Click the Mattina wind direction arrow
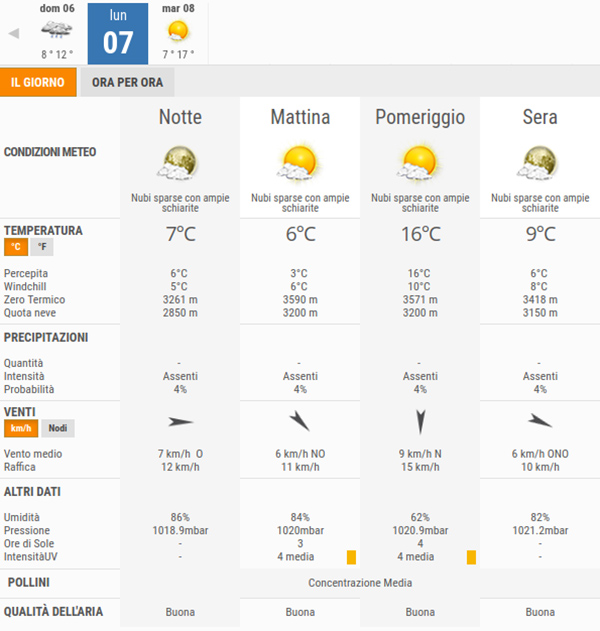This screenshot has width=600, height=631. coord(300,421)
